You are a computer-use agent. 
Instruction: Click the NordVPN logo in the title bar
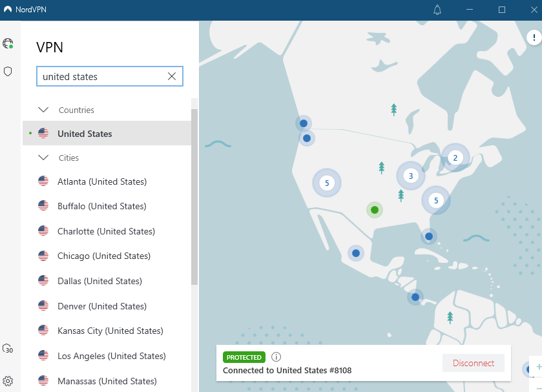pos(8,9)
